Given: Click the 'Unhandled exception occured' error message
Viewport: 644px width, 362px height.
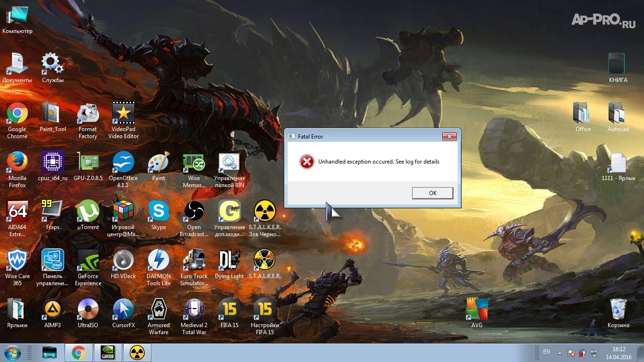Looking at the screenshot, I should (x=379, y=162).
